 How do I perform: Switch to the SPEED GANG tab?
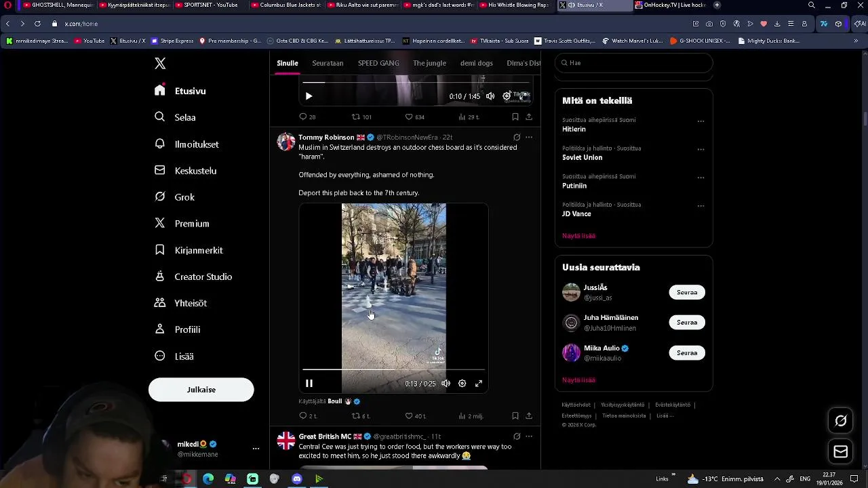tap(378, 63)
